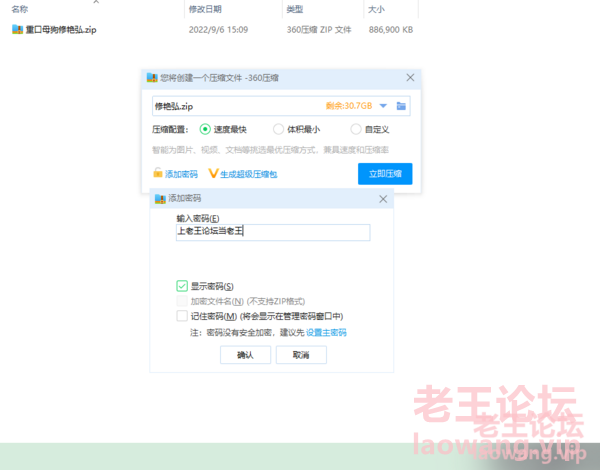Sort files by 类型 column header
The image size is (600, 470).
point(294,8)
